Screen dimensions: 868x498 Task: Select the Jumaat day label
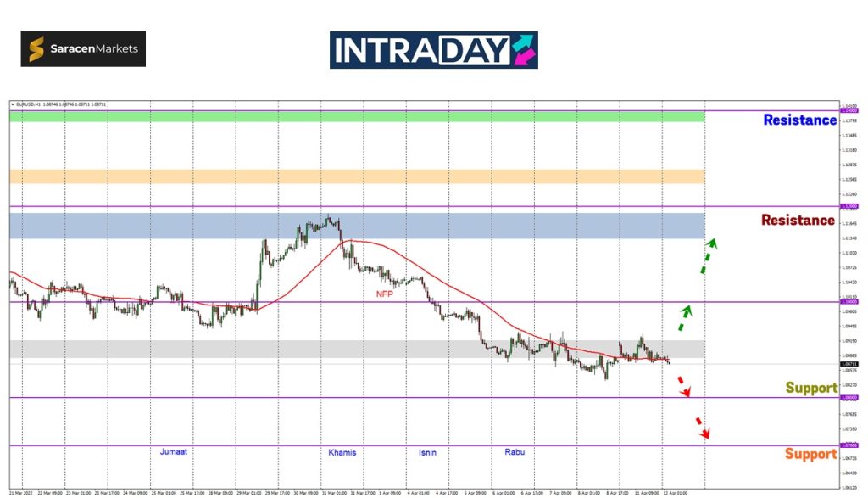[x=174, y=452]
